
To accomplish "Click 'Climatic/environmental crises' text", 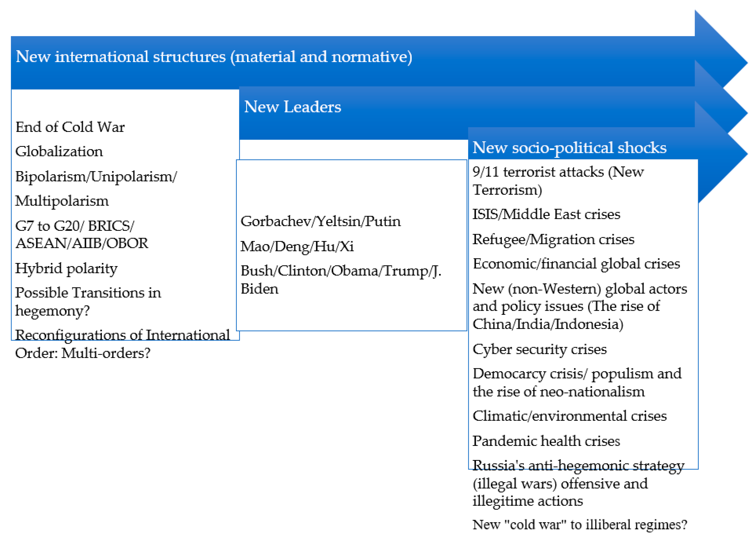I will [570, 416].
